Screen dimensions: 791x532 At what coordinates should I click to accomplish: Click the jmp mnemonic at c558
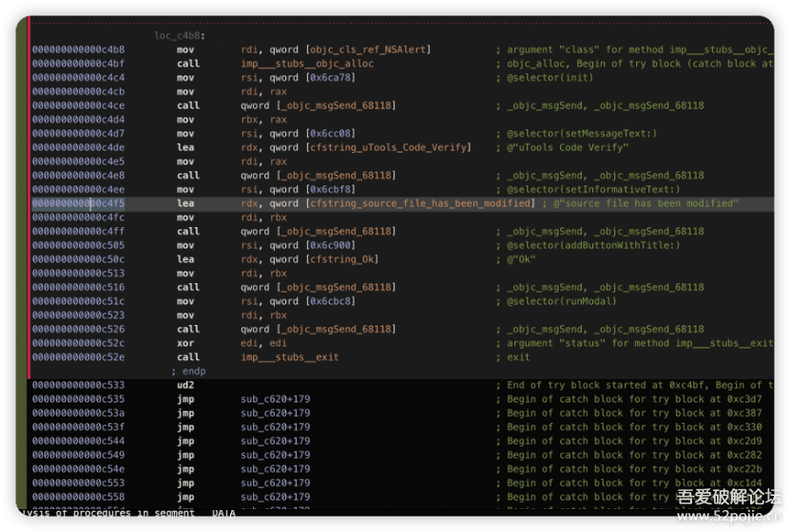pos(185,497)
